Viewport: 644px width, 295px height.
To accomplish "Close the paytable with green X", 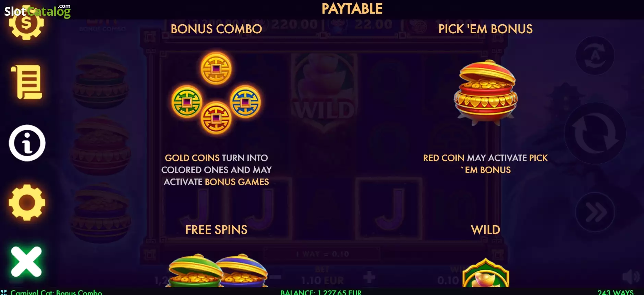I will [26, 262].
